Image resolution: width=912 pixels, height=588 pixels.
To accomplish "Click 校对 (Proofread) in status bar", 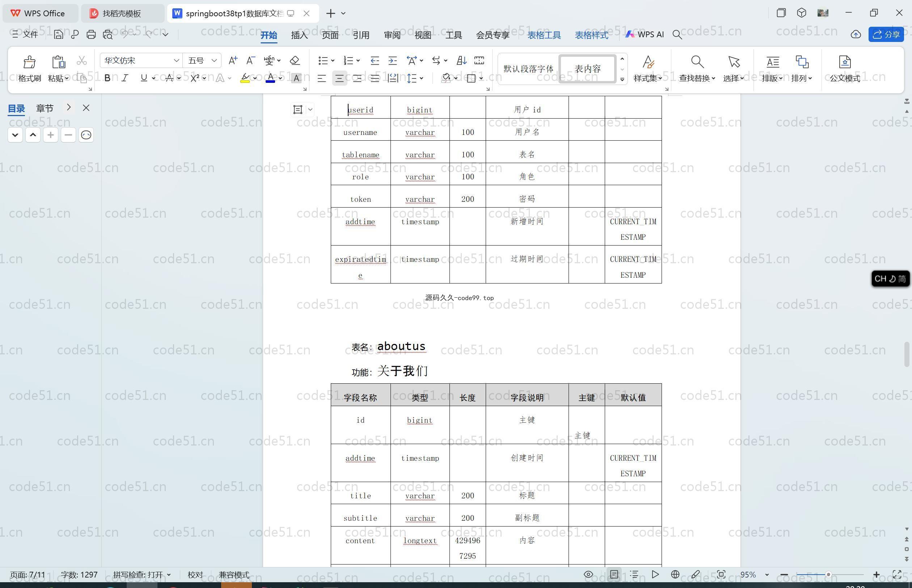I will [x=195, y=575].
